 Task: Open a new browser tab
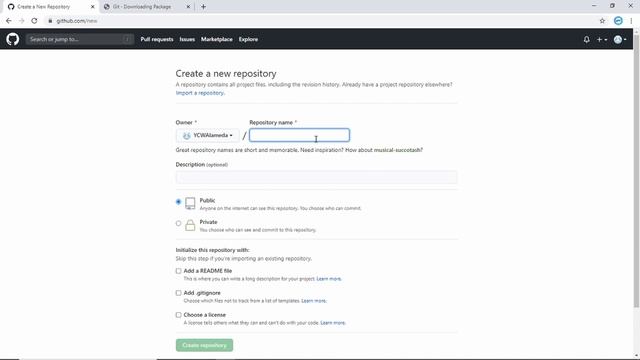[x=203, y=7]
